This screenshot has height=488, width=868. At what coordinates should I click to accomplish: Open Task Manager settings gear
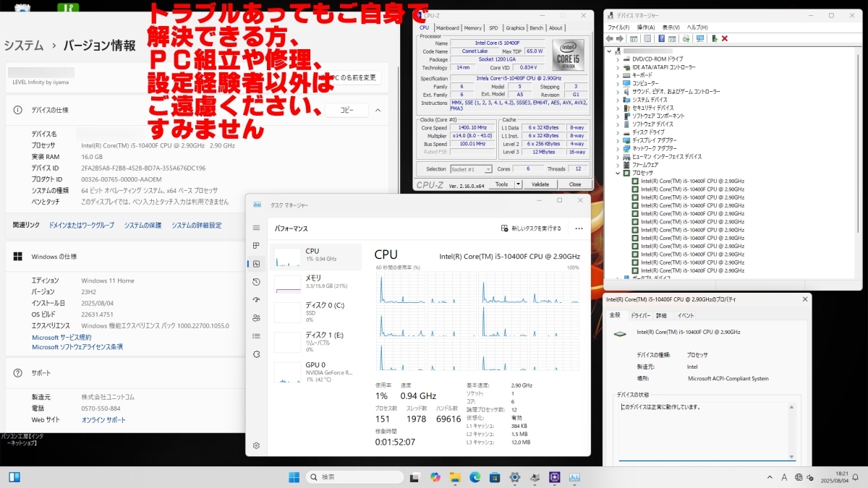[x=256, y=446]
